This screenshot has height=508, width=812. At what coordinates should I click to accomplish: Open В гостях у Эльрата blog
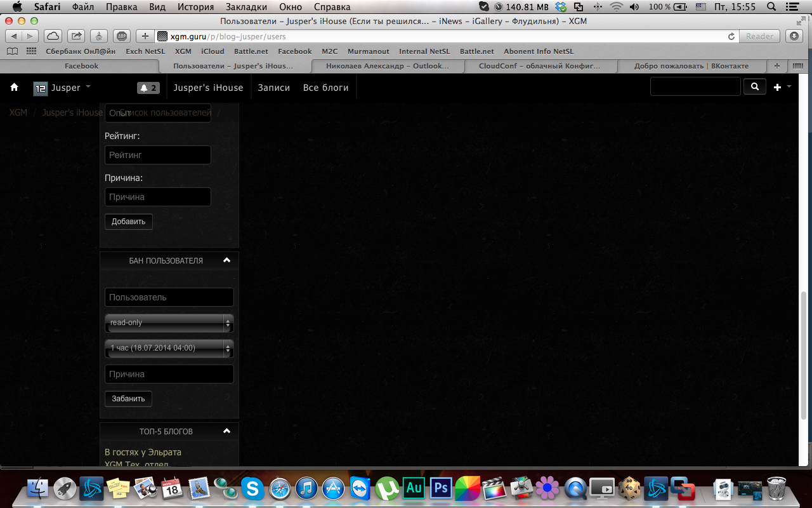tap(143, 452)
